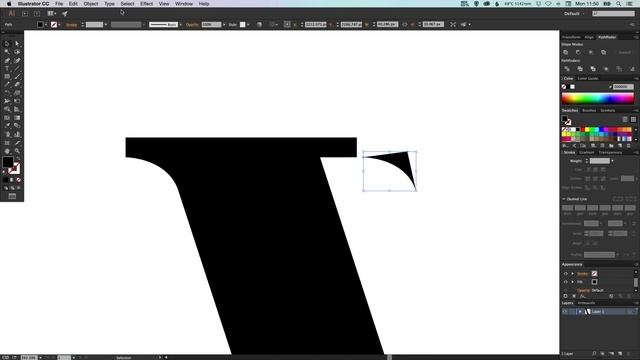Select the Lasso tool

click(17, 52)
